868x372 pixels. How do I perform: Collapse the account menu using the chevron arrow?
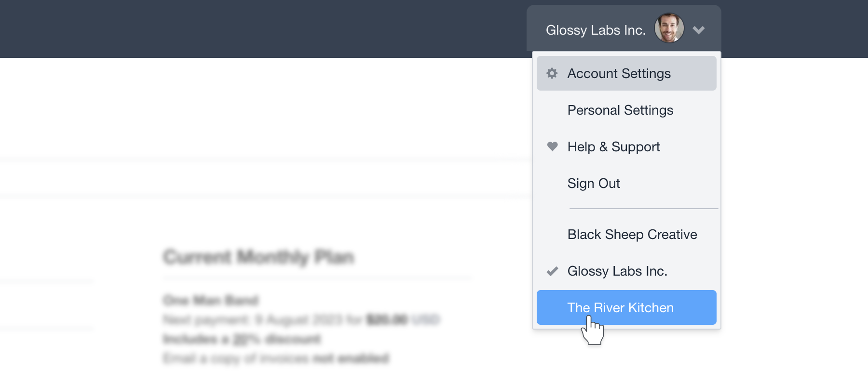(699, 30)
